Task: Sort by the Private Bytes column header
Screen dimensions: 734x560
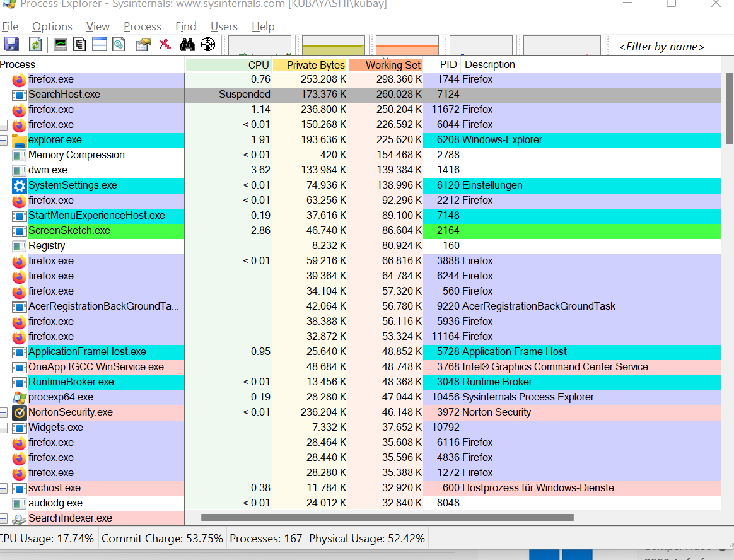Action: click(x=310, y=65)
